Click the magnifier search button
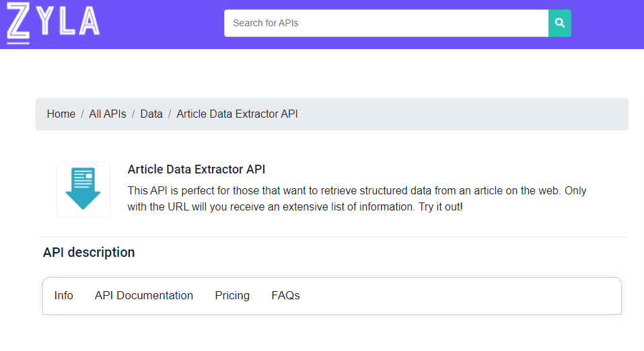The height and width of the screenshot is (351, 644). tap(559, 23)
